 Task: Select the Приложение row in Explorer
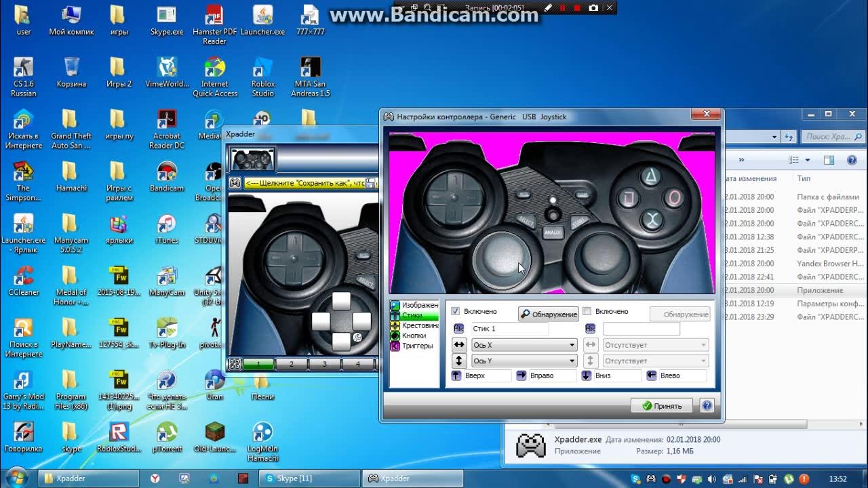(x=795, y=290)
